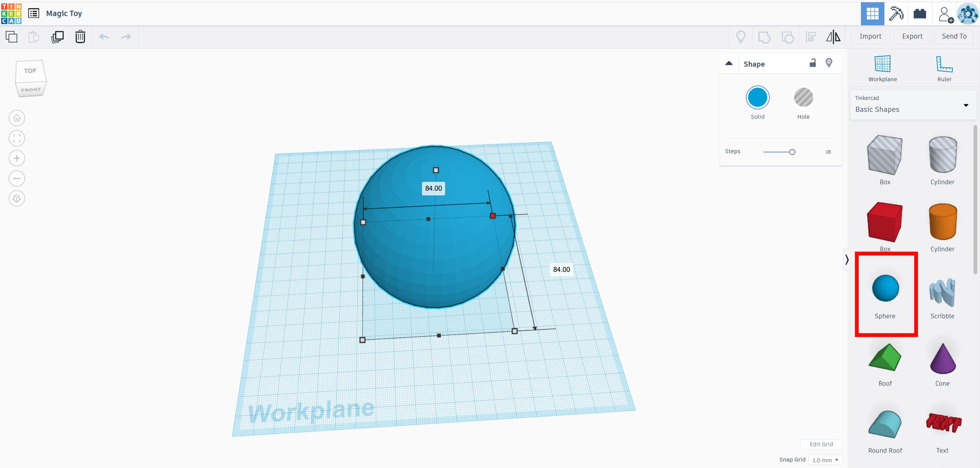Viewport: 980px width, 468px height.
Task: Click the trash delete icon
Action: tap(80, 37)
